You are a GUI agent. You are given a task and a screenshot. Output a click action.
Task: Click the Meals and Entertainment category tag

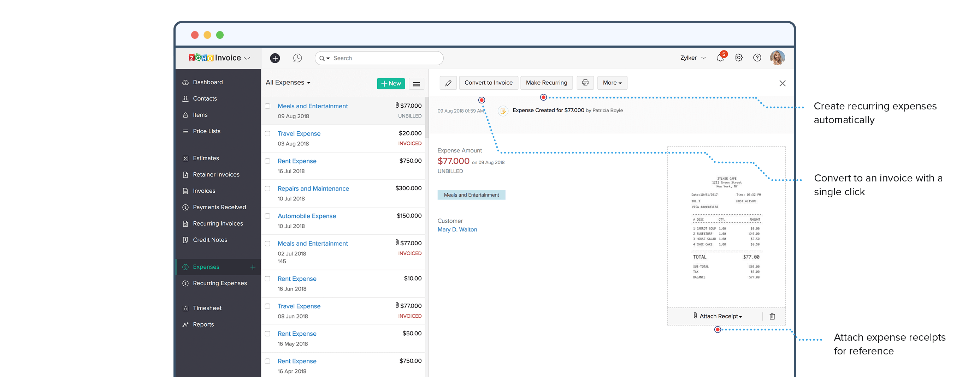tap(471, 195)
